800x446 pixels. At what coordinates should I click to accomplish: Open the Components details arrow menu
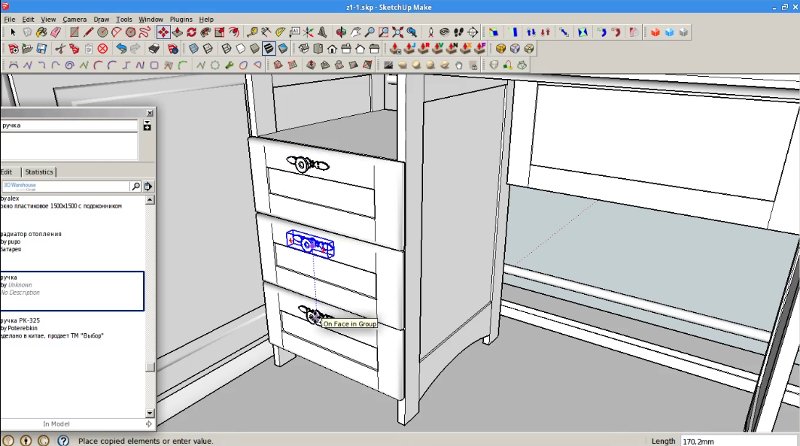coord(148,186)
